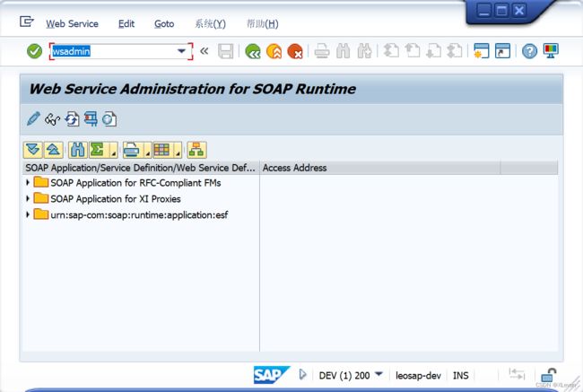
Task: Open the command field history dropdown arrow
Action: click(x=181, y=51)
